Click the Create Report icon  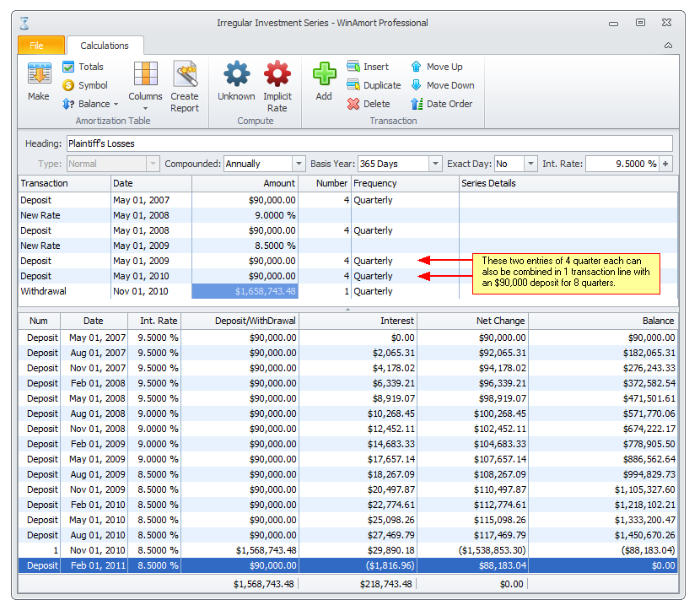pos(185,73)
